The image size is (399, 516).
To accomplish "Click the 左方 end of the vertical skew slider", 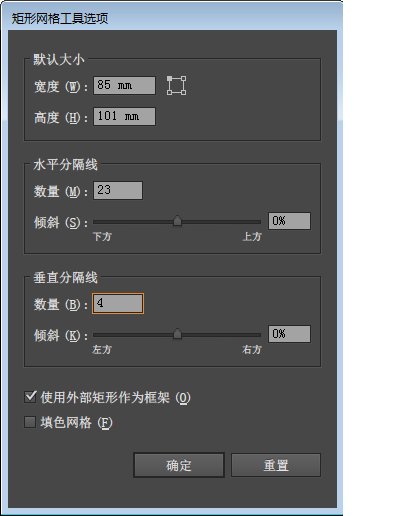I will 102,350.
